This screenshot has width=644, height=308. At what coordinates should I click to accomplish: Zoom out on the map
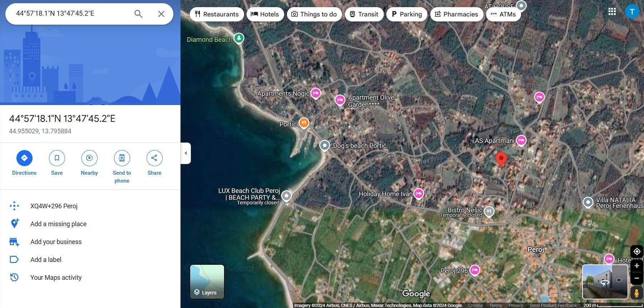(636, 278)
